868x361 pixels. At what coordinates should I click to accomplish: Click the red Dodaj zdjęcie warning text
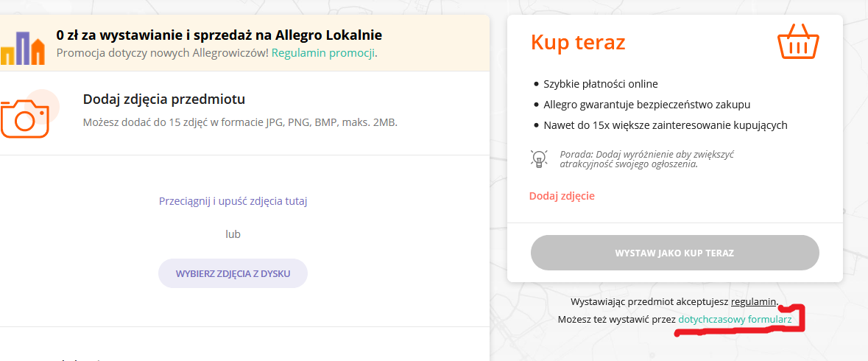(562, 196)
